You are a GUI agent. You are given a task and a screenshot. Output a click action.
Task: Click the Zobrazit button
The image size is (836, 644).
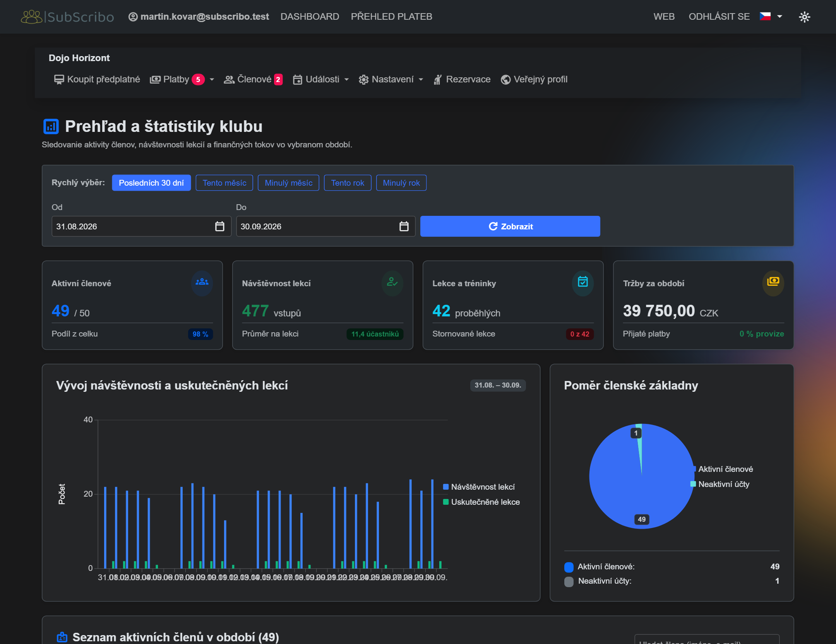point(510,226)
